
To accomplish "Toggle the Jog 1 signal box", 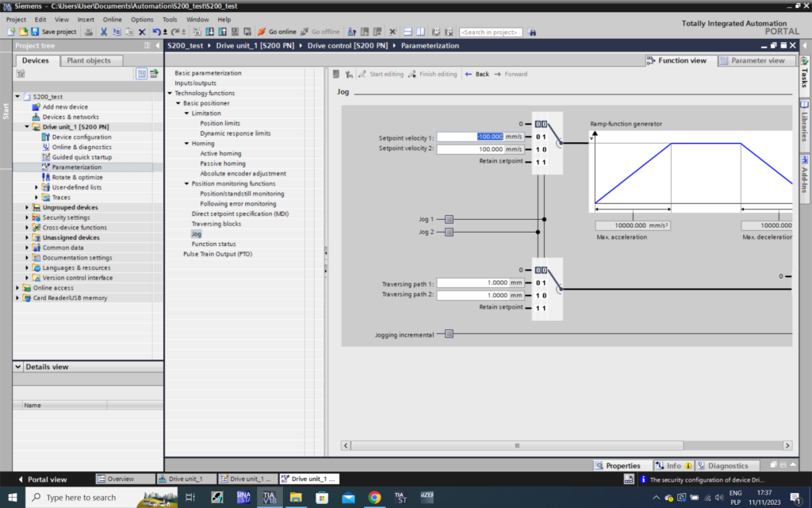I will pos(449,219).
